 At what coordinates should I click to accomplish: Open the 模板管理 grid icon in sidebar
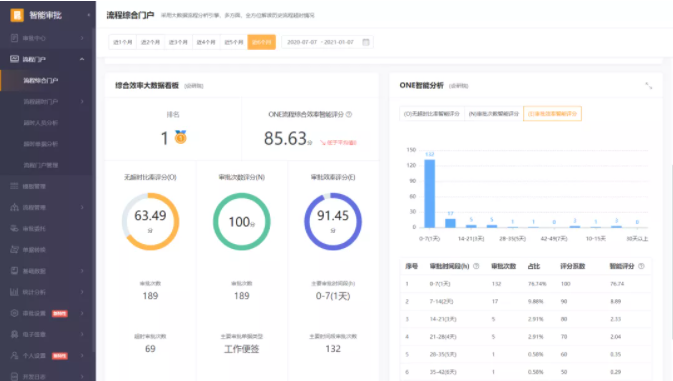coord(14,186)
